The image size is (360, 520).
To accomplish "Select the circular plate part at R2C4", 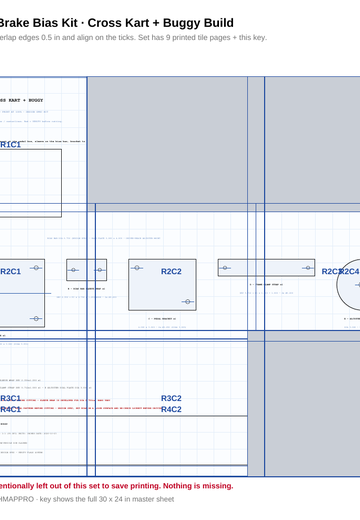I will (349, 285).
